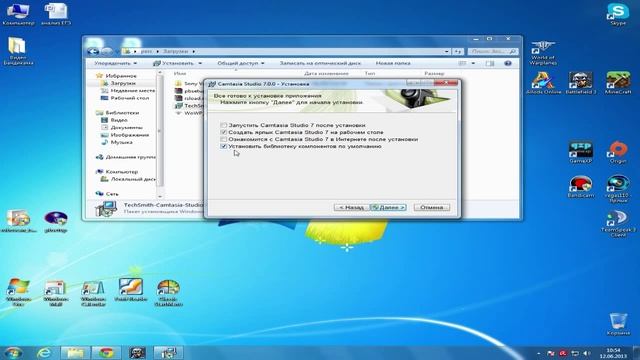Open the Bandicam desktop icon
The image size is (640, 360).
click(x=580, y=187)
